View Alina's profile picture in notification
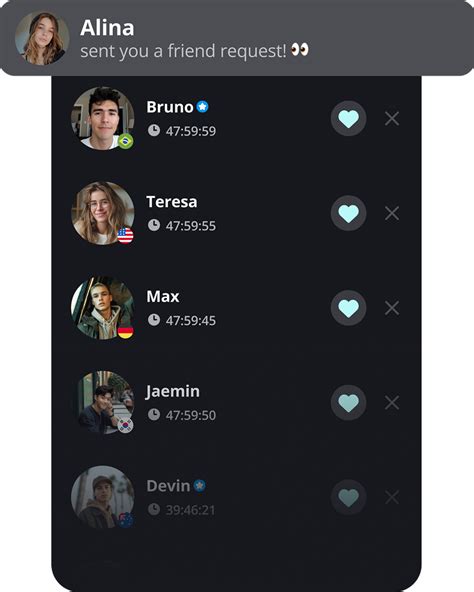Screen dimensions: 474x592 (42, 38)
